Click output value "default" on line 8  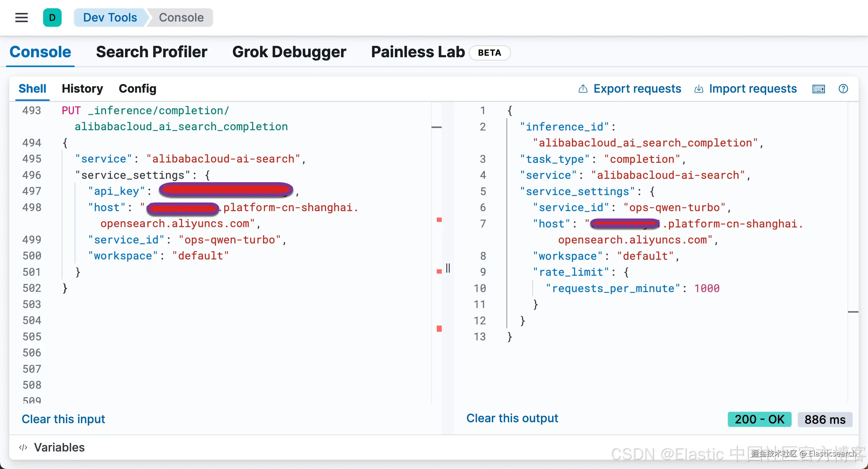[x=646, y=256]
